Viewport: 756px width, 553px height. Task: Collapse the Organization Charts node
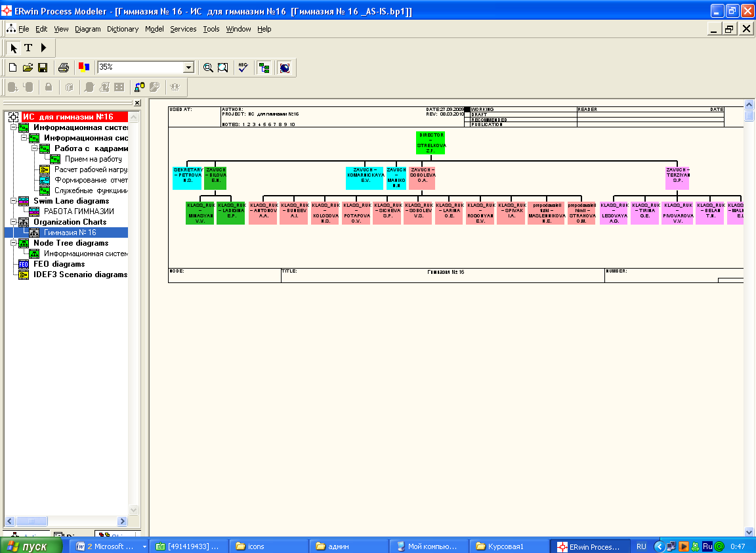pyautogui.click(x=14, y=222)
